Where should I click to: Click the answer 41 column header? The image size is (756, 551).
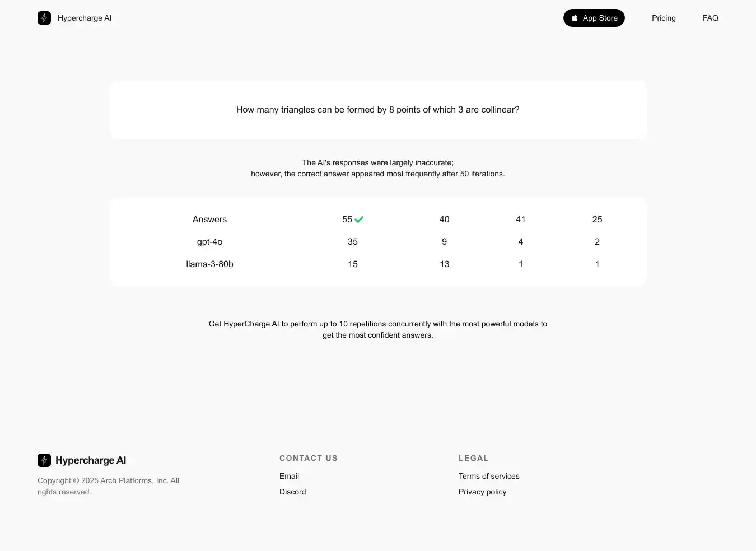[x=520, y=220]
